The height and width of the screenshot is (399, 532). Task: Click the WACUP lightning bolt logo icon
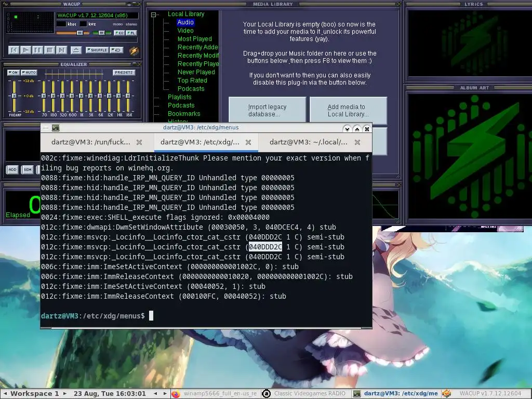134,51
